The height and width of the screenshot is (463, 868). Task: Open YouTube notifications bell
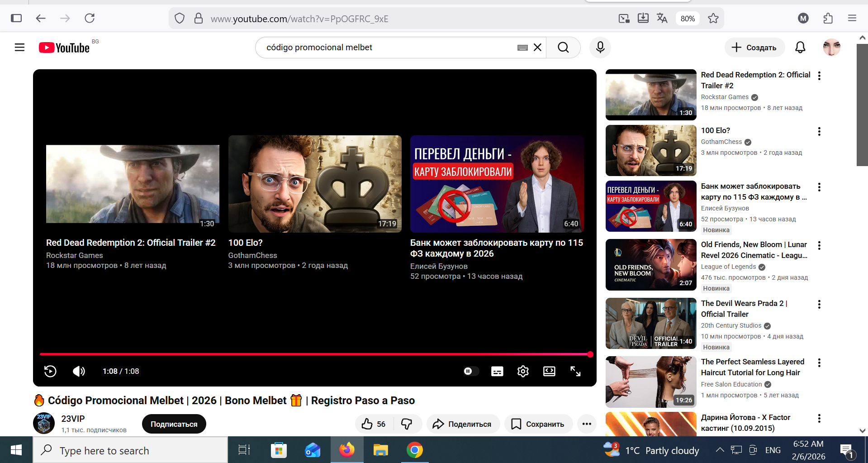click(x=800, y=48)
